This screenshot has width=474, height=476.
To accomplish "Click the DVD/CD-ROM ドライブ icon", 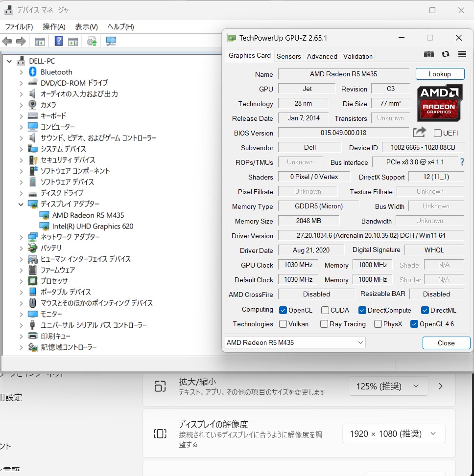I will pyautogui.click(x=33, y=83).
